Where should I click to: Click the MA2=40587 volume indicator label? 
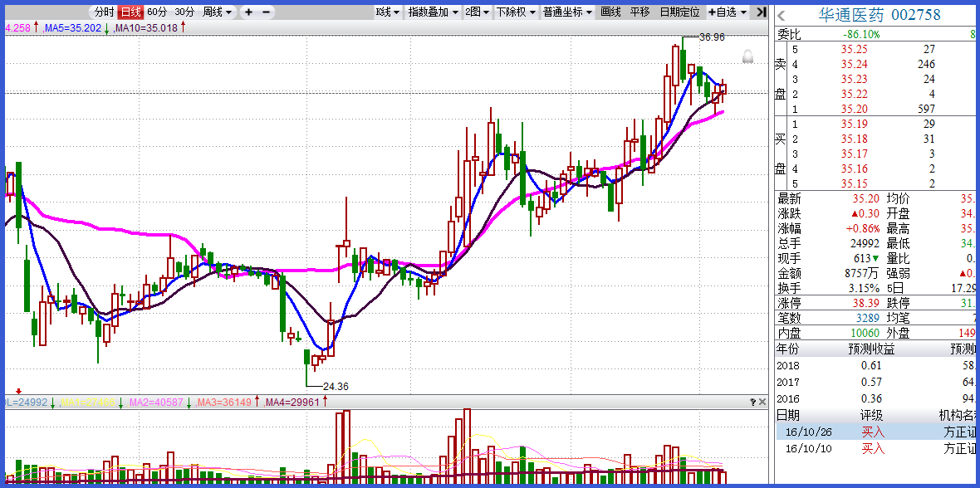pyautogui.click(x=156, y=403)
